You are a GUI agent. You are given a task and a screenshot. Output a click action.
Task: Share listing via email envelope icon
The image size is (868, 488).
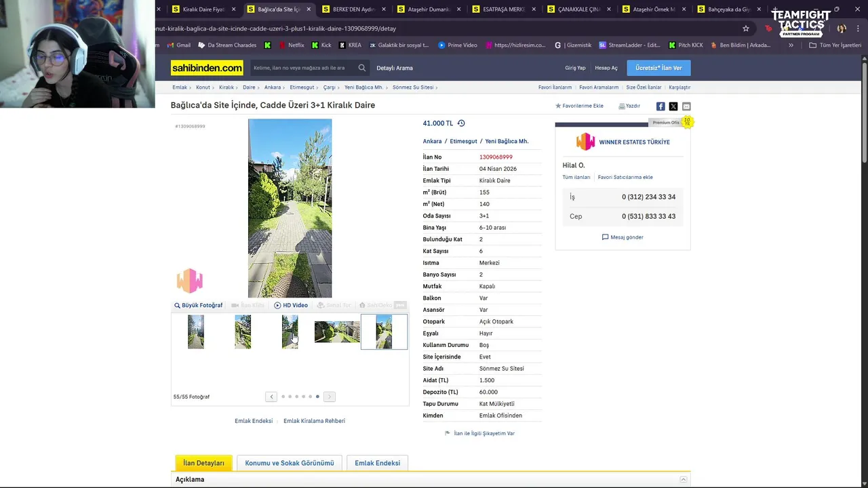(686, 106)
